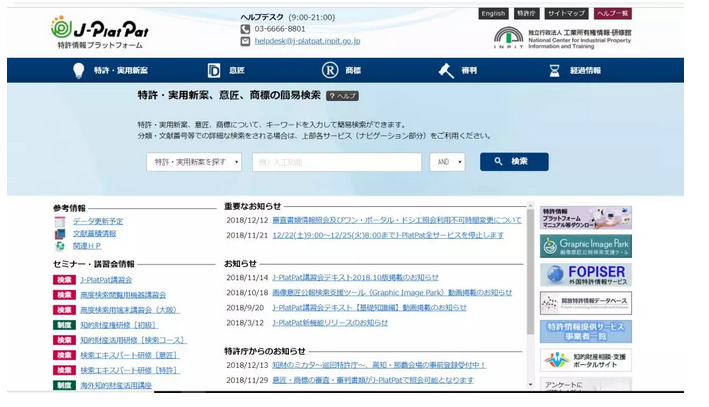
Task: Open the 文献蓄積情報 link
Action: [x=95, y=234]
